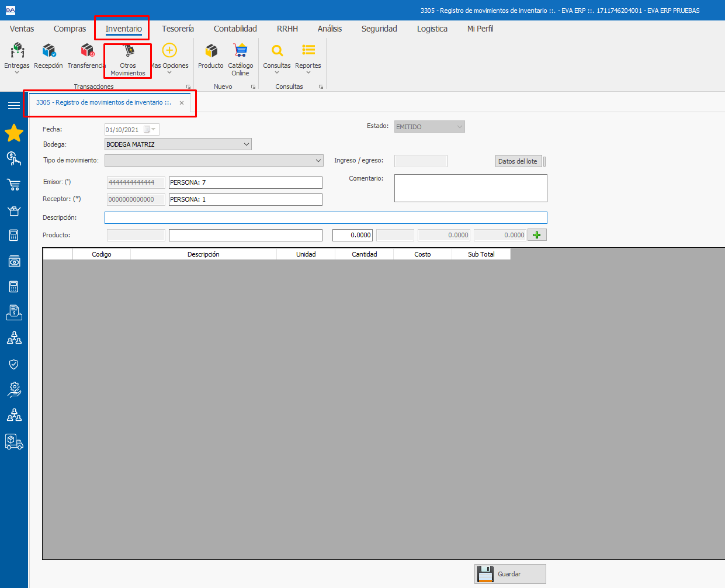Click the delivery truck sidebar icon
This screenshot has height=588, width=725.
point(14,441)
